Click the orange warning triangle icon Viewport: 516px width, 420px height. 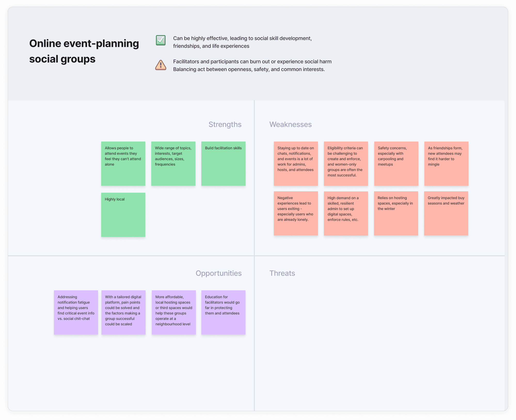161,65
